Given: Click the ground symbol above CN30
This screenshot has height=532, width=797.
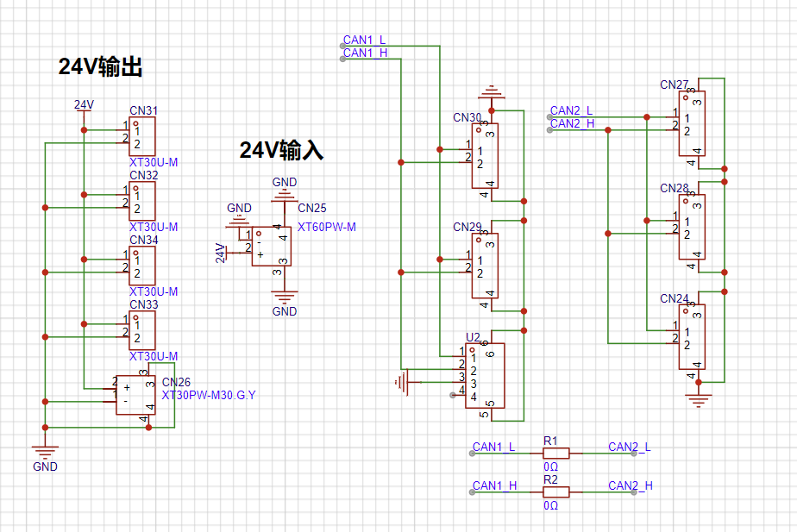Looking at the screenshot, I should pyautogui.click(x=491, y=91).
